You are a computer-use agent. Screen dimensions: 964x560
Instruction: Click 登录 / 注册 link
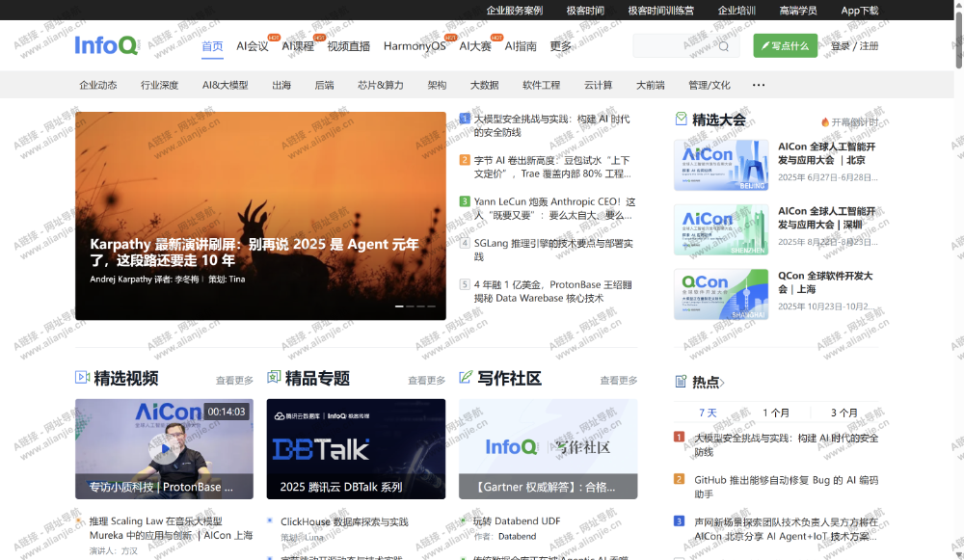coord(854,46)
